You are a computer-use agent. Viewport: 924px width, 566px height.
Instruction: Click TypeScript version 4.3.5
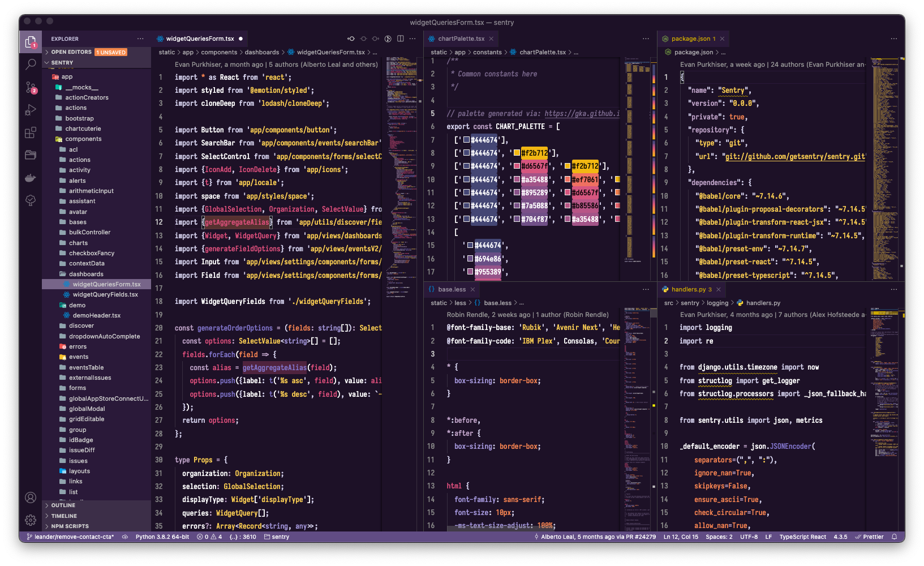(840, 537)
